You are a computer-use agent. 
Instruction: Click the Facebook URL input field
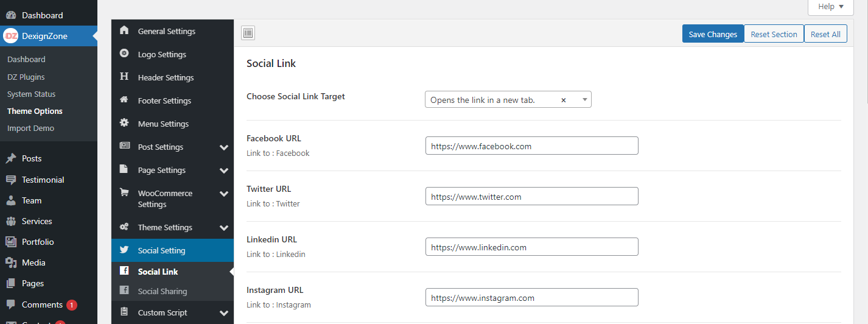(x=531, y=146)
